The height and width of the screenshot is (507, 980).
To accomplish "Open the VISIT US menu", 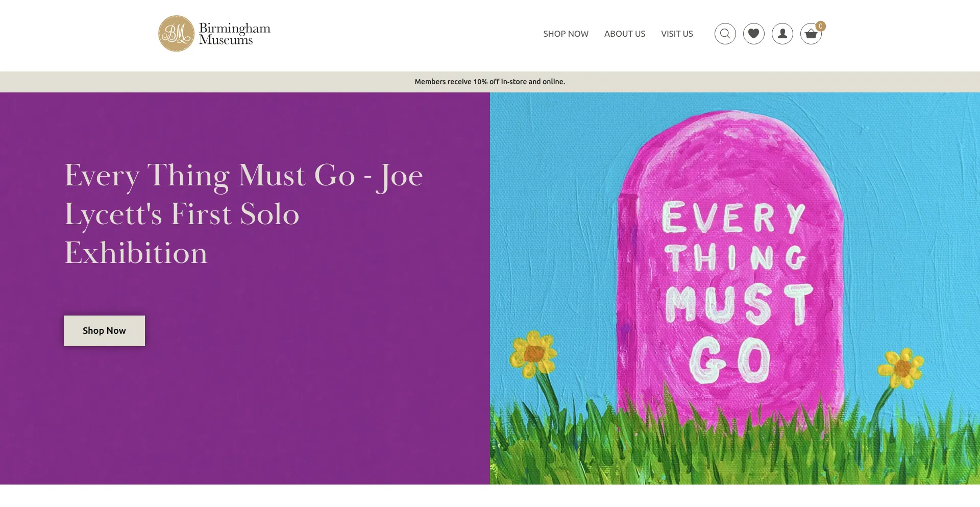I will coord(677,34).
